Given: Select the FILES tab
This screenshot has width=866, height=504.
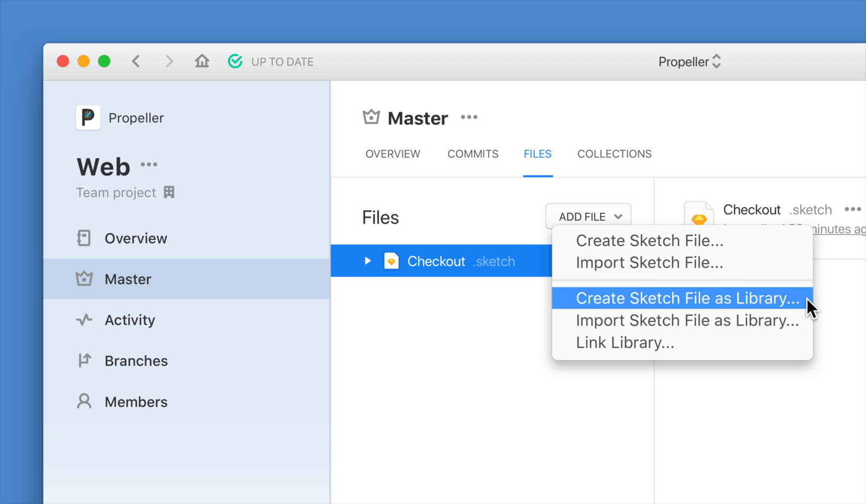Looking at the screenshot, I should (x=537, y=154).
